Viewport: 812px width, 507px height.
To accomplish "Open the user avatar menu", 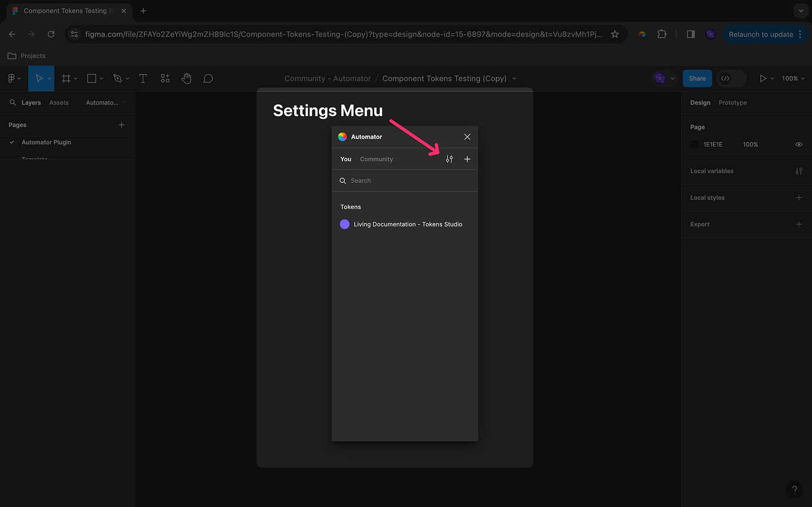I will [664, 79].
